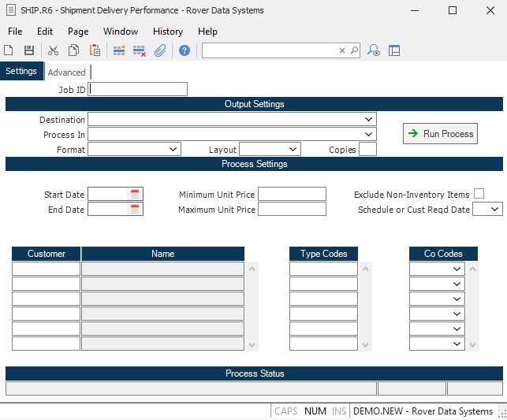Enable Exclude Non-Inventory Items checkbox
Image resolution: width=507 pixels, height=420 pixels.
click(479, 194)
